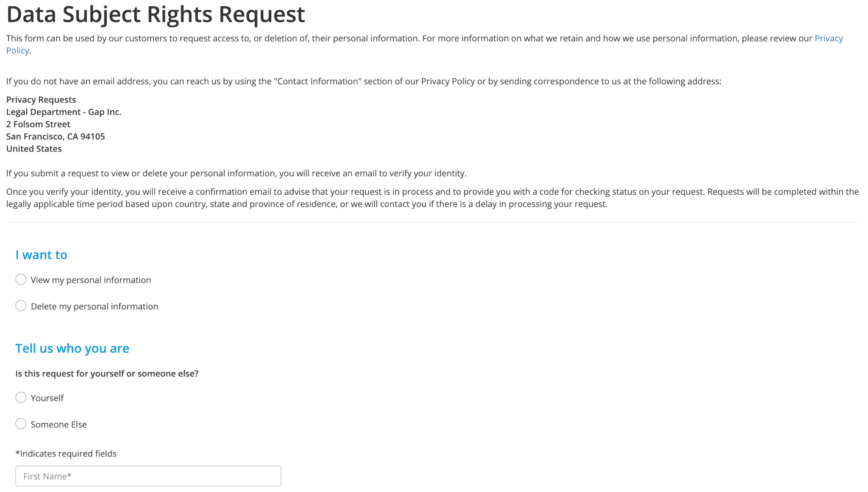This screenshot has width=868, height=492.
Task: Click the "Delete my personal information" label text
Action: point(94,306)
